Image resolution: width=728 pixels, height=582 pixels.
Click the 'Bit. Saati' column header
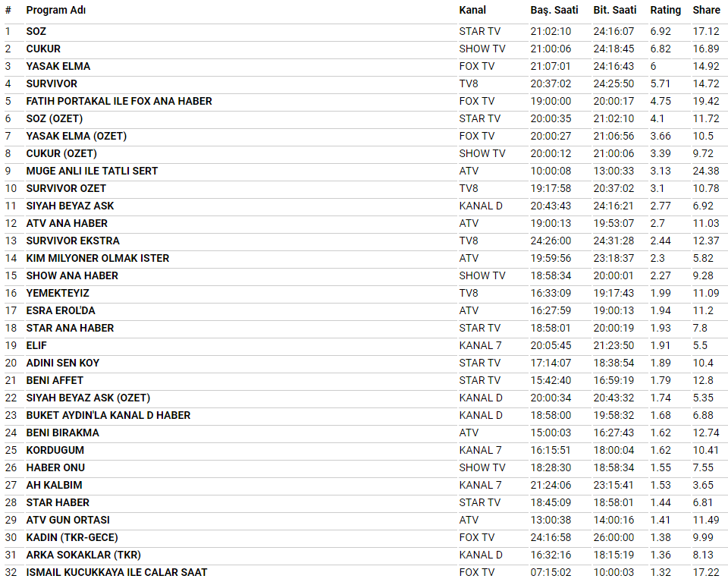click(615, 10)
